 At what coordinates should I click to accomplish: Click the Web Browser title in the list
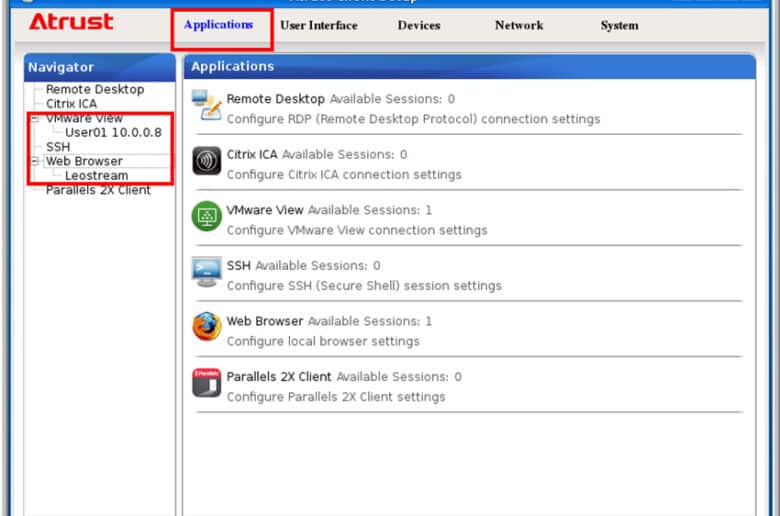pyautogui.click(x=265, y=321)
